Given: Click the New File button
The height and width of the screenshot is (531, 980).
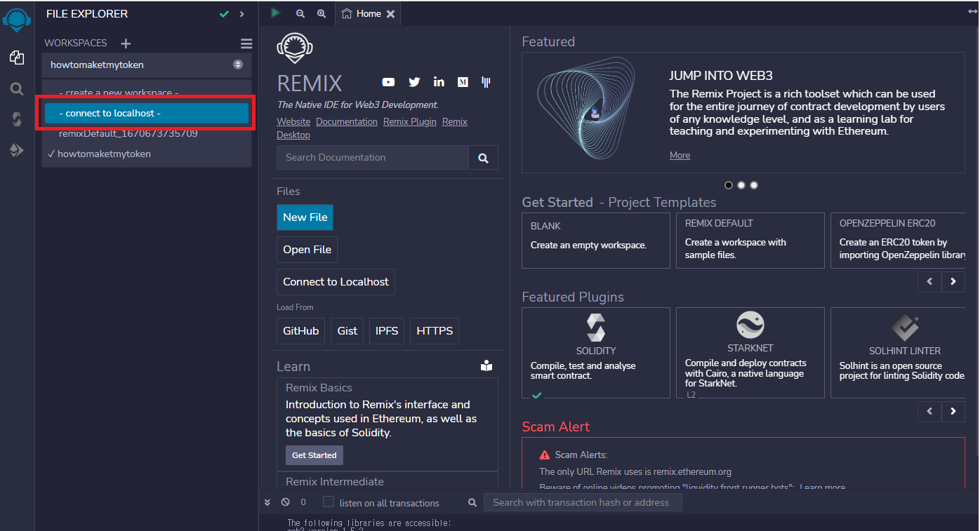Looking at the screenshot, I should 305,217.
